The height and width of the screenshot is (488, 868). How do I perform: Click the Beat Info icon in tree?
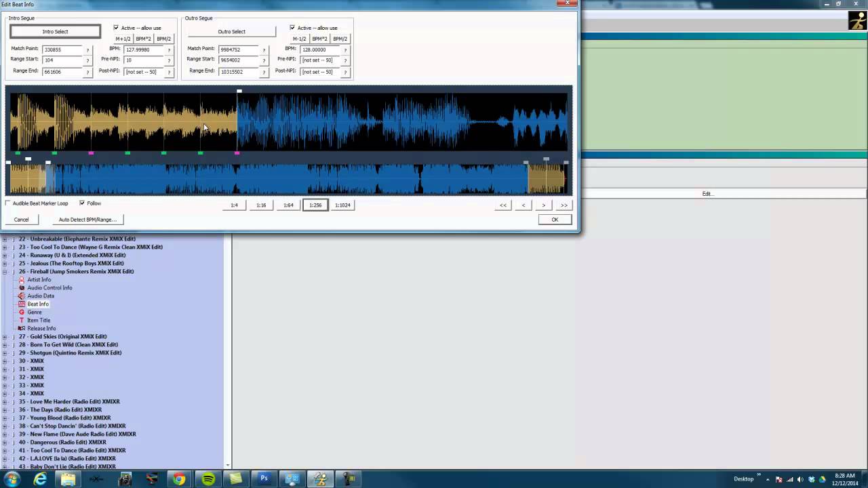point(22,304)
